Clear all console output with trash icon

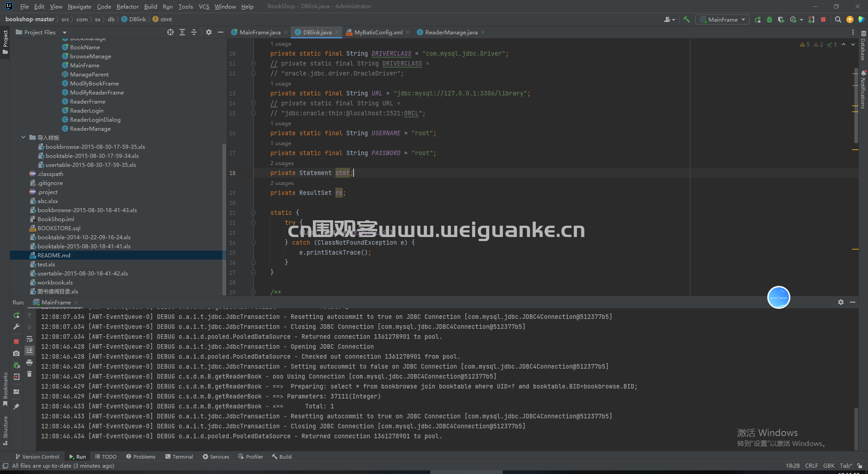tap(29, 374)
